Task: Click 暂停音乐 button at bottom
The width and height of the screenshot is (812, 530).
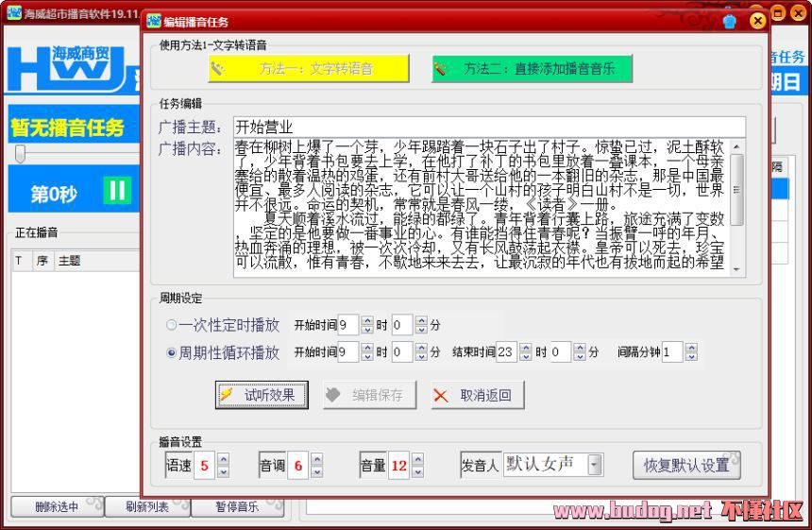Action: click(236, 507)
